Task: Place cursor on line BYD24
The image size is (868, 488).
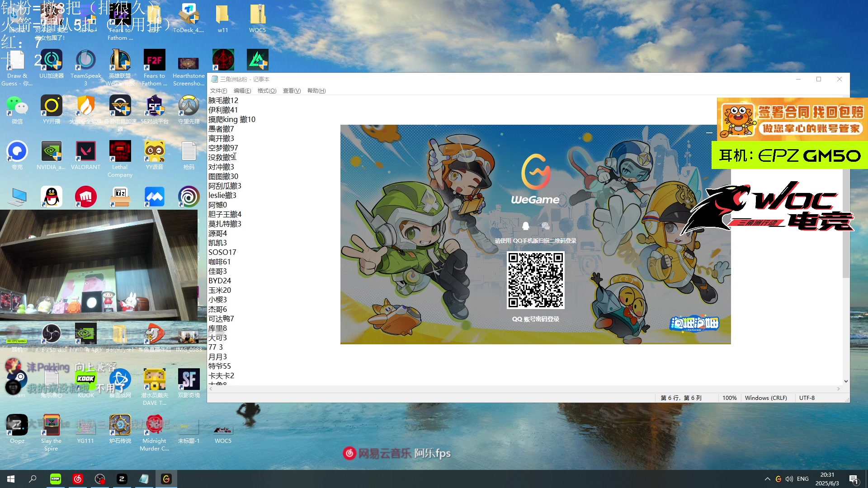Action: coord(220,281)
